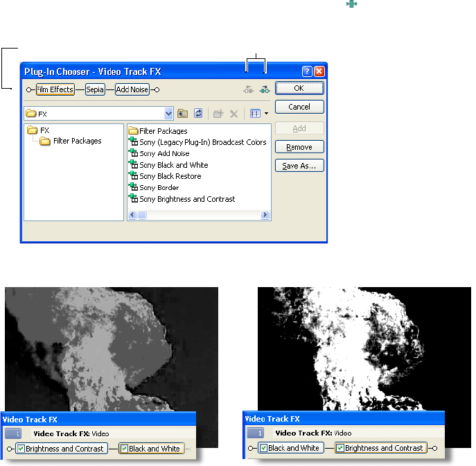The height and width of the screenshot is (466, 476).
Task: Open the views dropdown arrow
Action: pyautogui.click(x=266, y=114)
